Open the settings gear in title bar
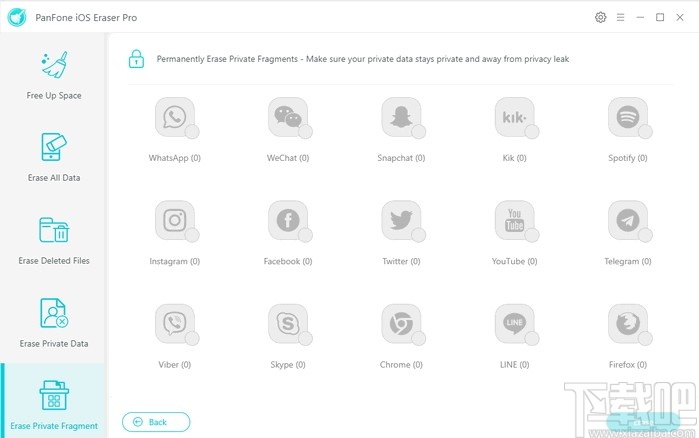The height and width of the screenshot is (438, 699). 600,17
